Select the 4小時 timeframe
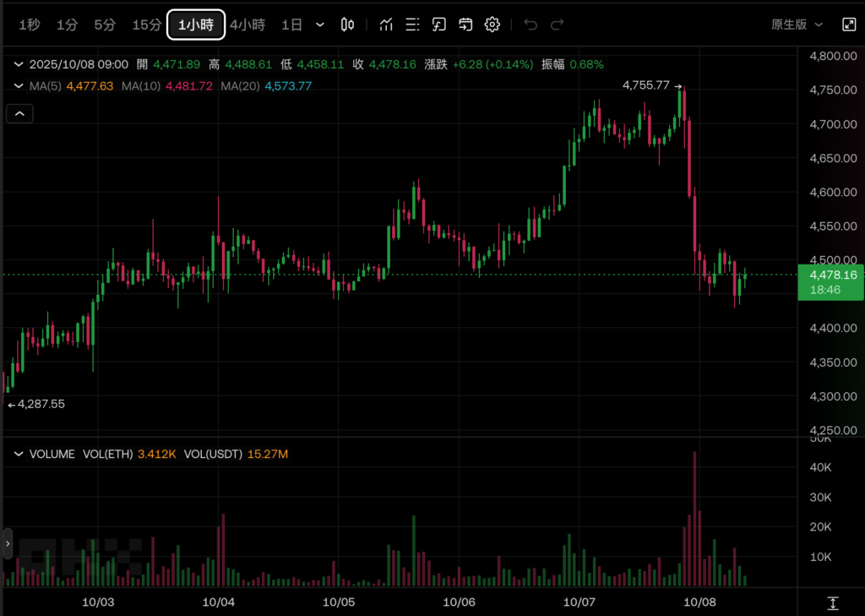 click(249, 25)
